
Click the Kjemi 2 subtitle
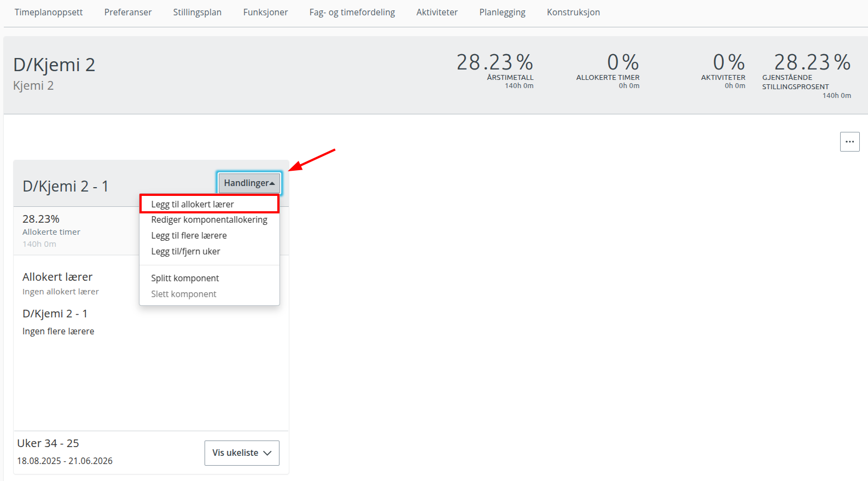click(33, 85)
